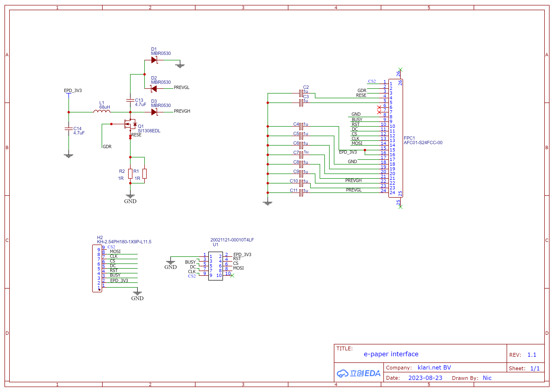Screen dimensions: 554x392
Task: Click the PREVGL net label at D2
Action: pyautogui.click(x=182, y=88)
